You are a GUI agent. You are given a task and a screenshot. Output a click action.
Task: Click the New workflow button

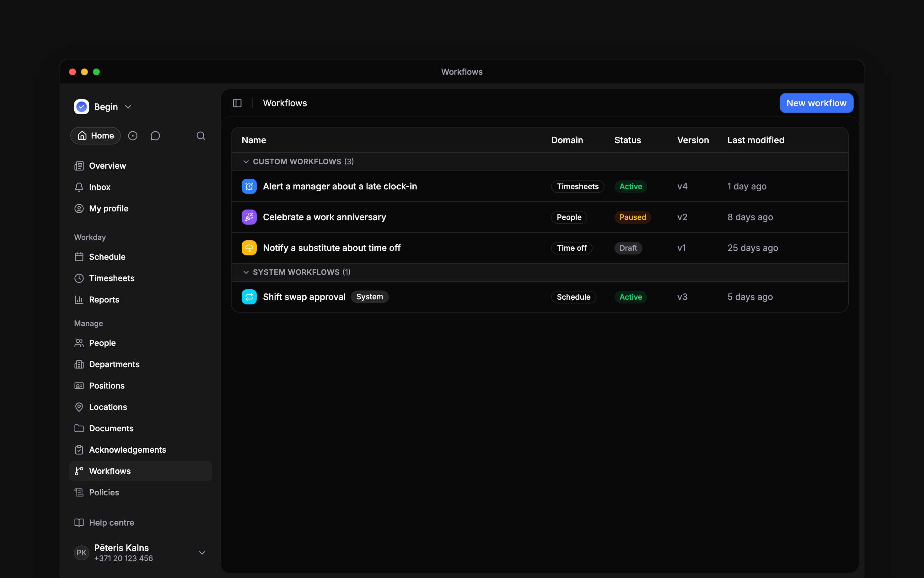(816, 103)
